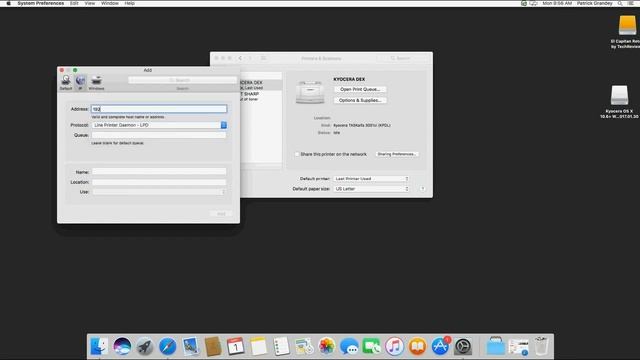Image resolution: width=640 pixels, height=360 pixels.
Task: Click into the Address field
Action: [159, 109]
